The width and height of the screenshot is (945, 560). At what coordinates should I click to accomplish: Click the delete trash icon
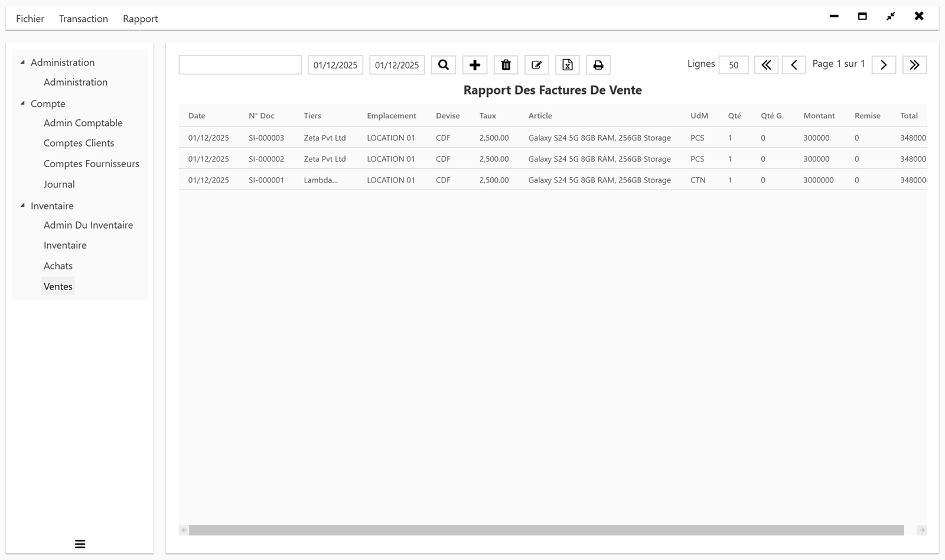(506, 65)
